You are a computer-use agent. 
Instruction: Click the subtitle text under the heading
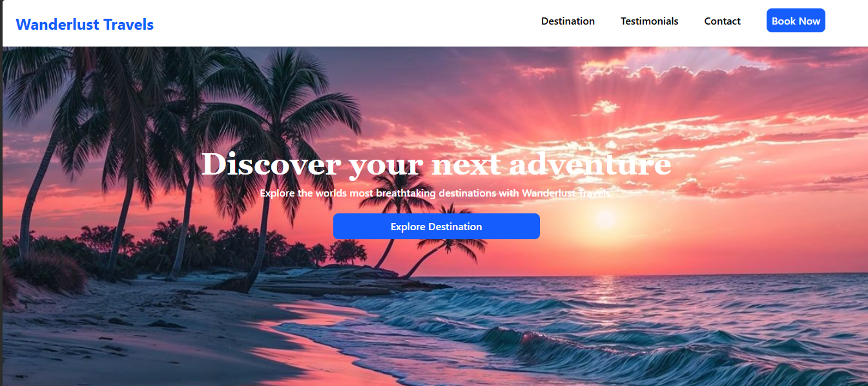436,193
